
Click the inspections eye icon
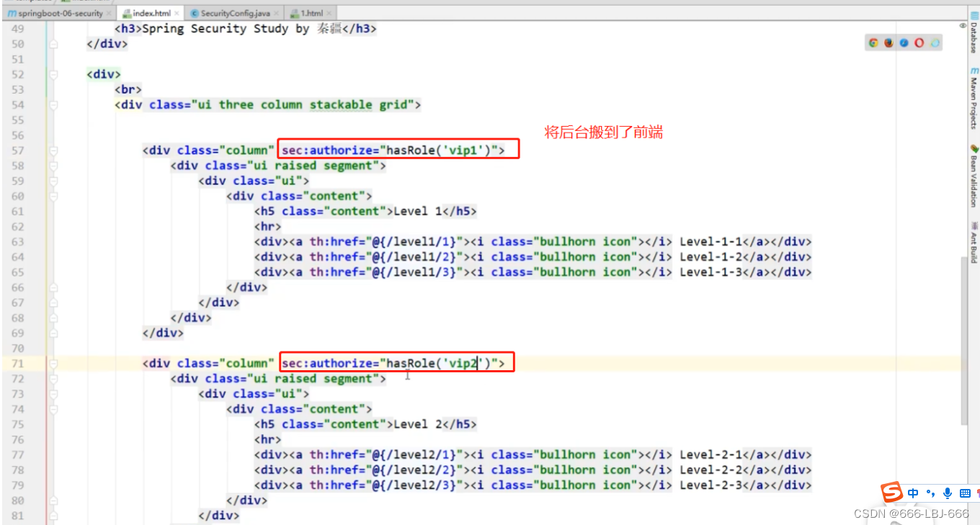962,25
